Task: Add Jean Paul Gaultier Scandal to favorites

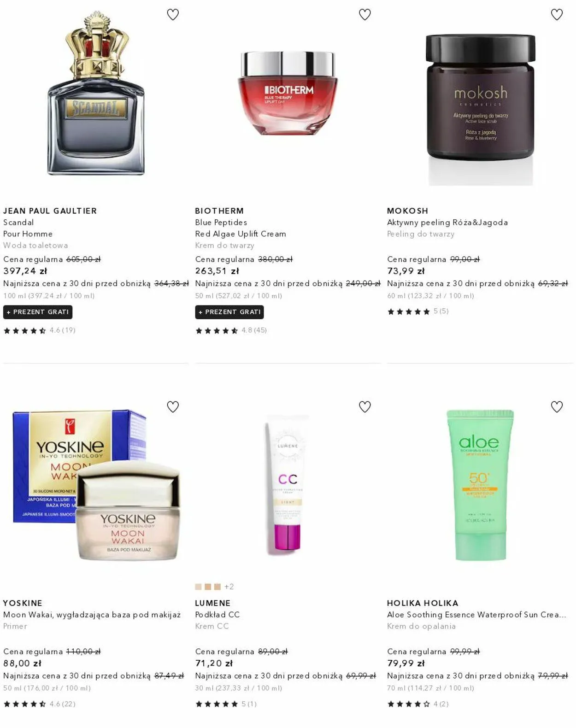Action: tap(173, 15)
